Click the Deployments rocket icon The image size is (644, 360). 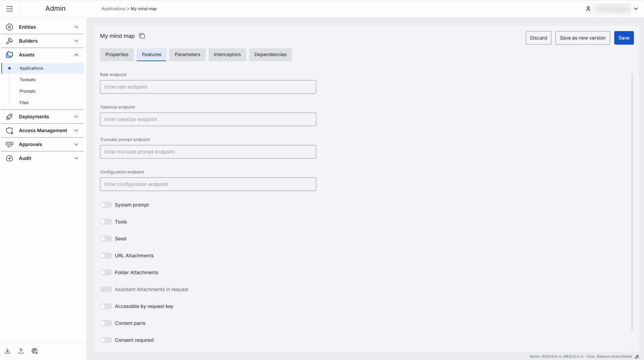9,117
